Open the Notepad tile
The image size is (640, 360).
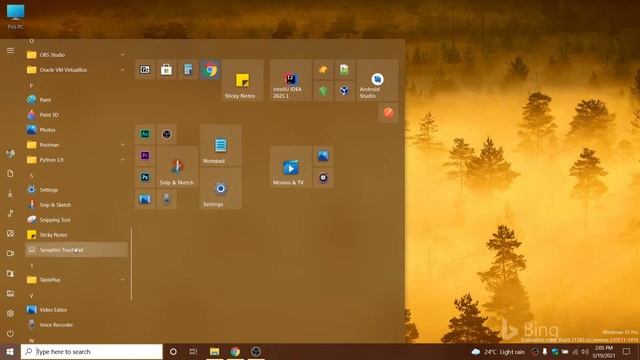(221, 145)
